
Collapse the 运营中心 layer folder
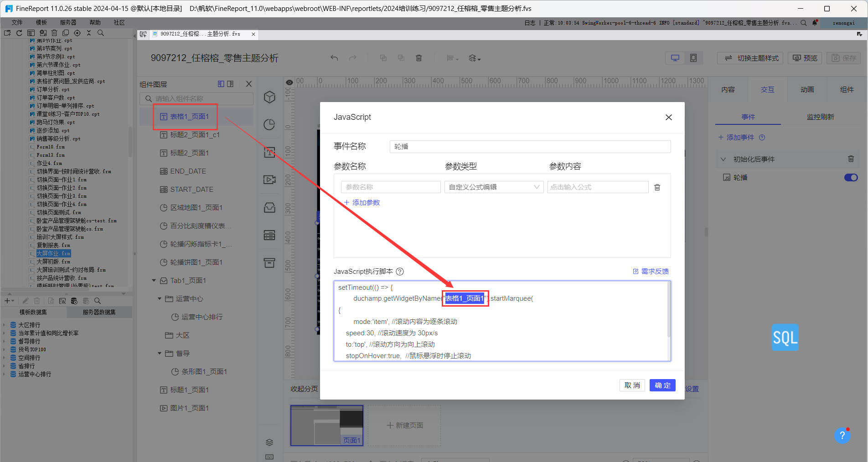click(x=160, y=299)
